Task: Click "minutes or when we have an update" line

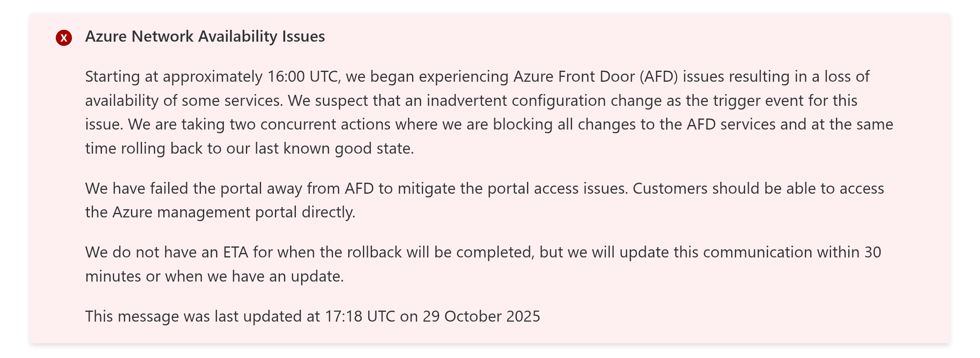Action: tap(214, 277)
